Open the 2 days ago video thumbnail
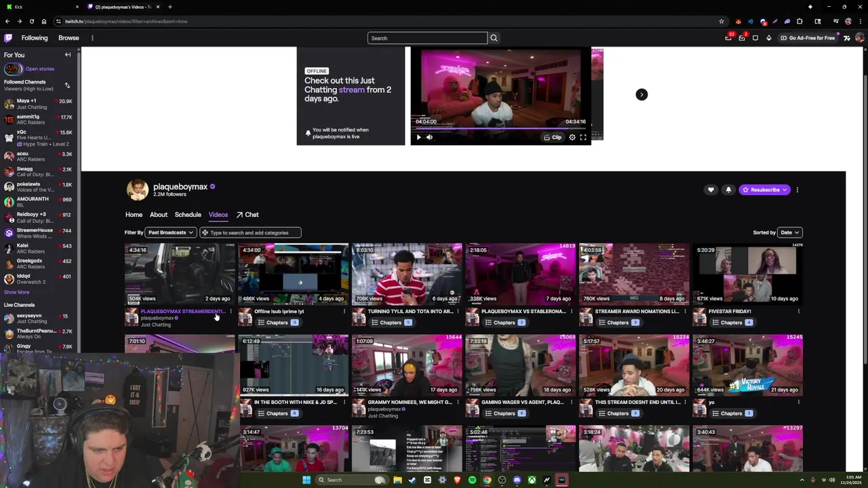This screenshot has width=868, height=488. [180, 274]
